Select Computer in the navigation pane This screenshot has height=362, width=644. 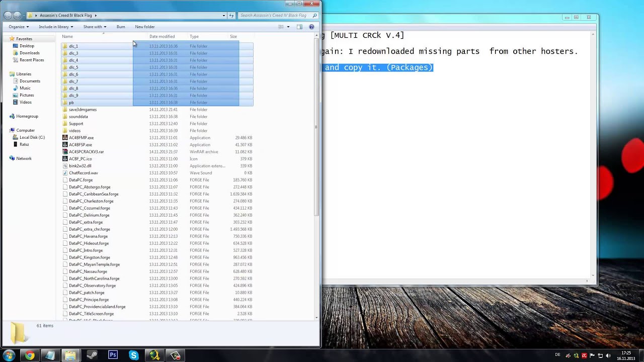point(25,130)
